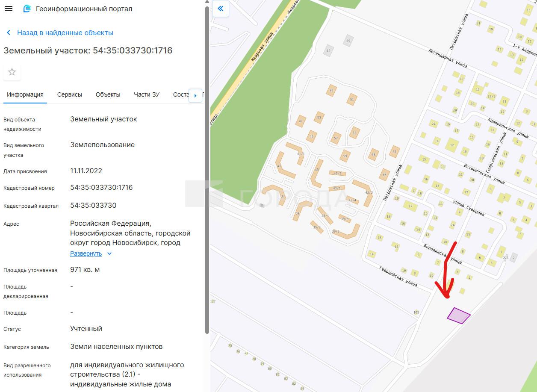Screen dimensions: 537x392
Task: Click the Геоинформационный портал logo icon
Action: (x=27, y=9)
